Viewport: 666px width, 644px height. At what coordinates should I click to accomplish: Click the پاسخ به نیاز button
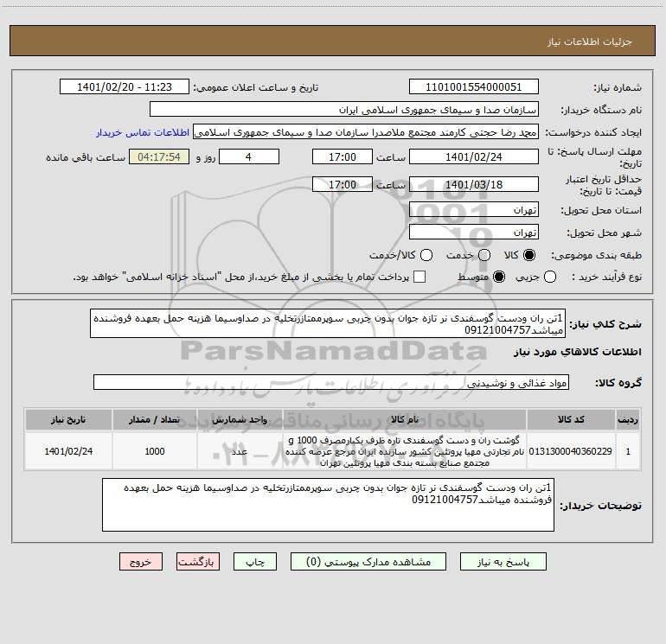point(503,562)
